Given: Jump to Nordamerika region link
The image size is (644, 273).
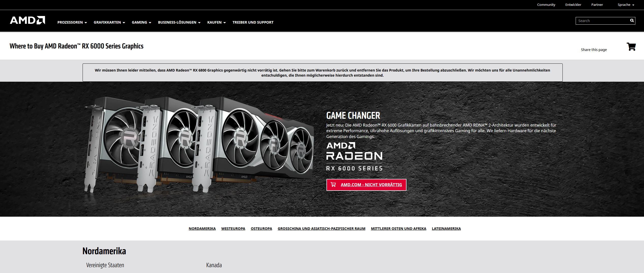Looking at the screenshot, I should [x=202, y=229].
